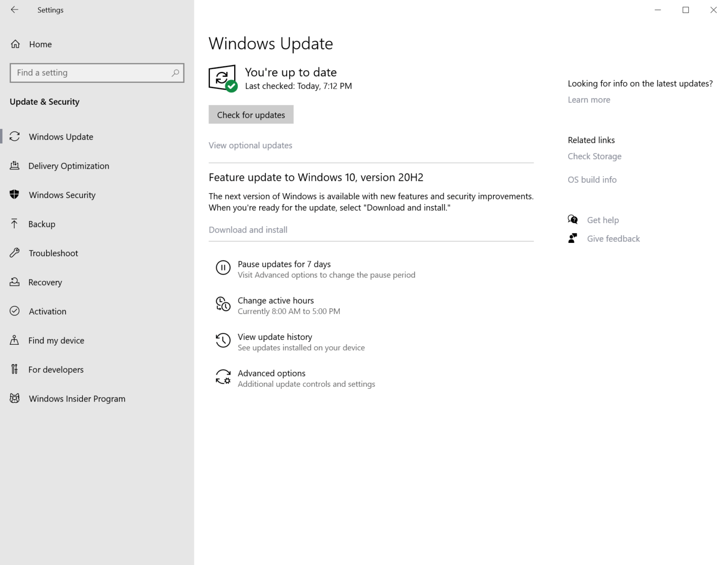This screenshot has width=728, height=565.
Task: Open Get help via the question mark icon
Action: (x=573, y=219)
